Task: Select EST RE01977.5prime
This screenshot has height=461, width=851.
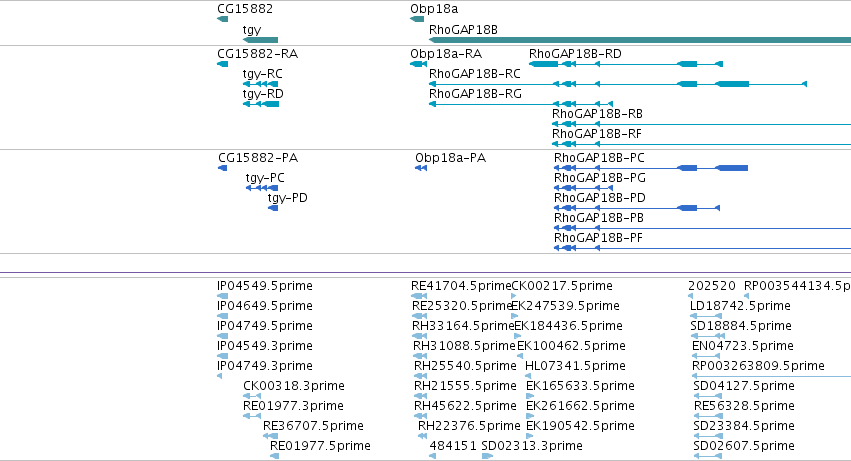Action: (320, 447)
